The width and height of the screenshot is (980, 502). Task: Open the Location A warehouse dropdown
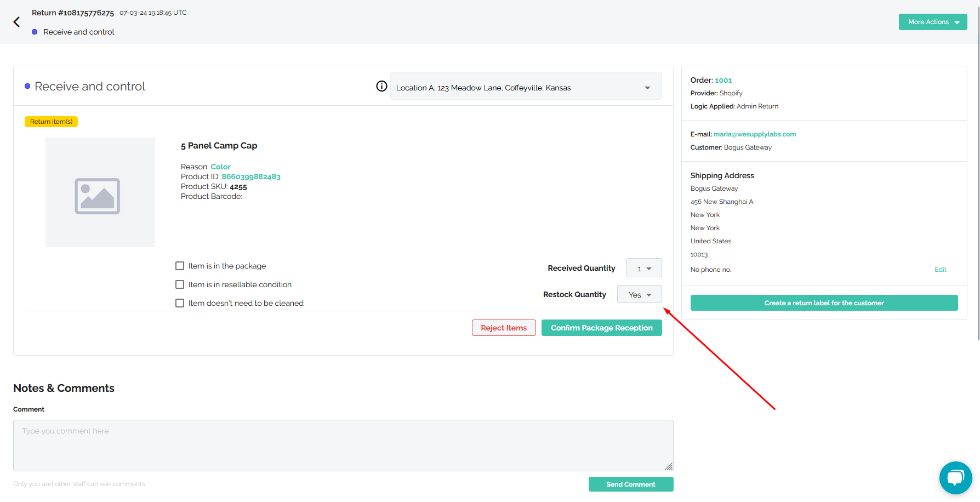[526, 86]
